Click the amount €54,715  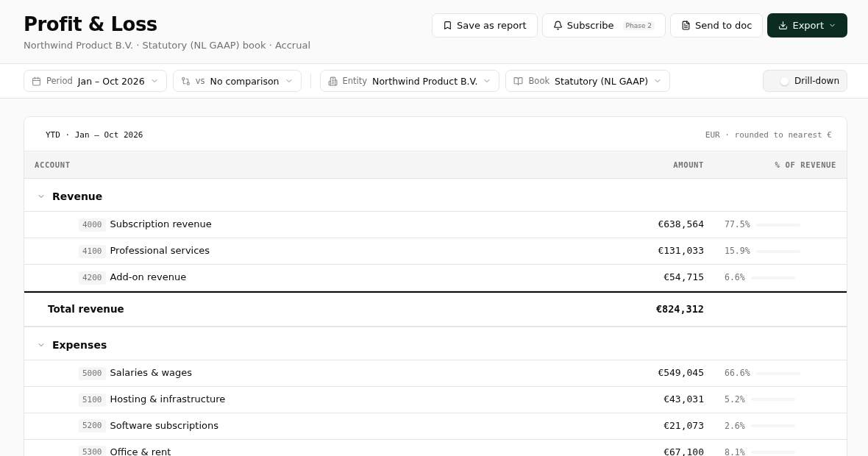click(x=683, y=277)
